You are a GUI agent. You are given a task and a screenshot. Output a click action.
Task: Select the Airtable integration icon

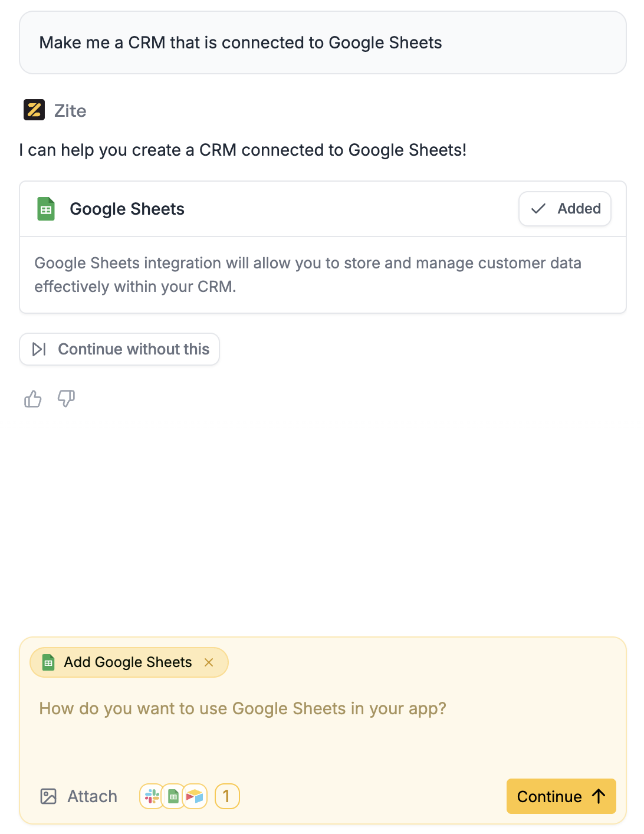(195, 796)
